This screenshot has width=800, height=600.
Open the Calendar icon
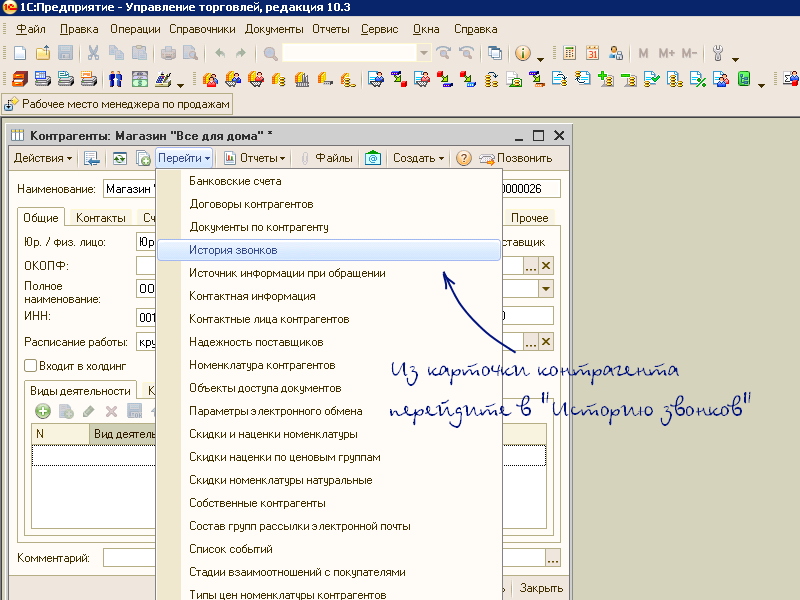[592, 53]
